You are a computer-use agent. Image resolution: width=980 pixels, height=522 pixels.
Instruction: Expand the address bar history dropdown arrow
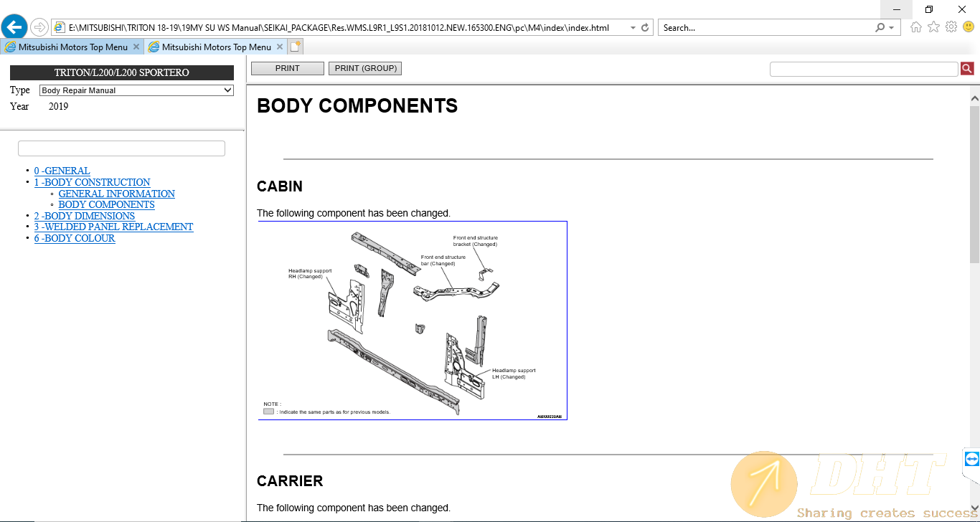coord(632,28)
